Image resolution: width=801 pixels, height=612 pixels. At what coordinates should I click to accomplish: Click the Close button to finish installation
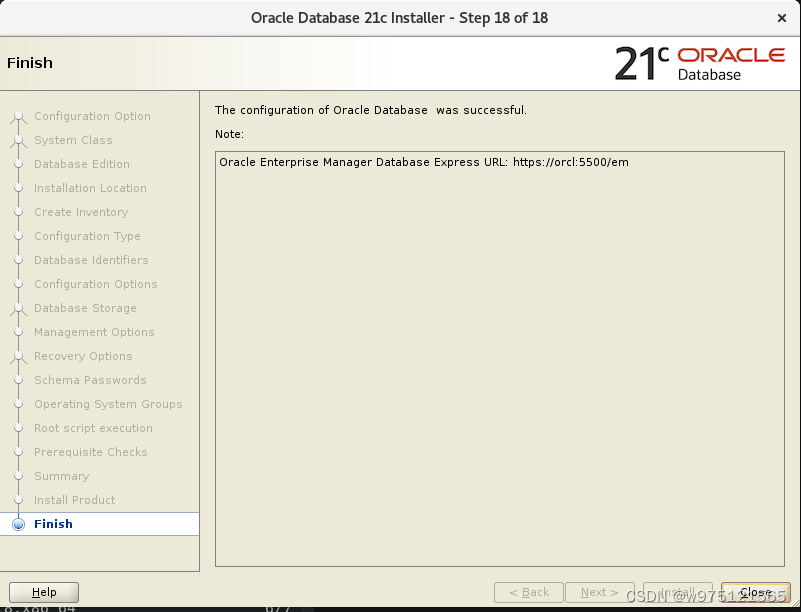click(x=755, y=591)
